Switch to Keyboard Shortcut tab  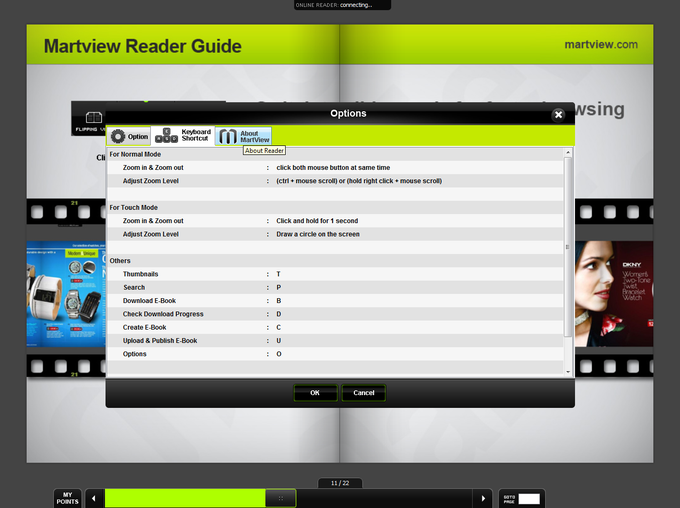pos(183,135)
